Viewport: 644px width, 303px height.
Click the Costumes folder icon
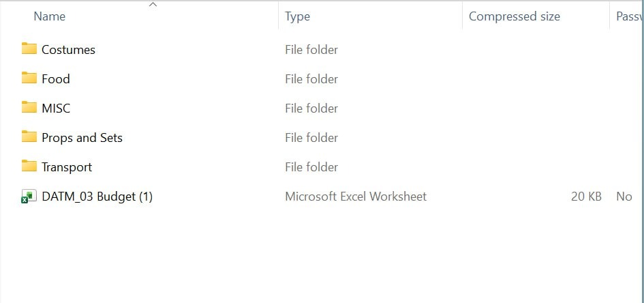pyautogui.click(x=29, y=48)
